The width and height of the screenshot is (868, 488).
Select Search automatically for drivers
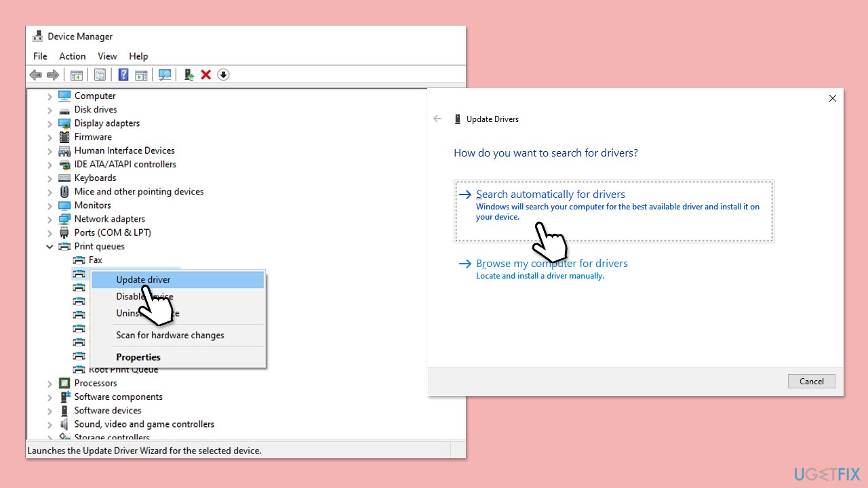[614, 211]
